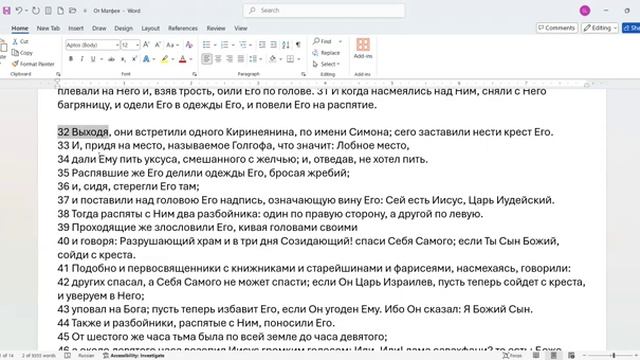Open Replace in the Editing group
The width and height of the screenshot is (640, 360).
coord(326,53)
